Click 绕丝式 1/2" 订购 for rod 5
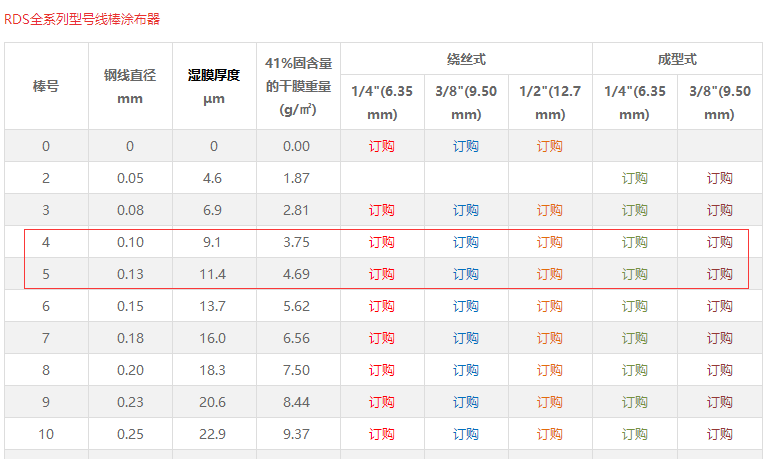 (550, 274)
